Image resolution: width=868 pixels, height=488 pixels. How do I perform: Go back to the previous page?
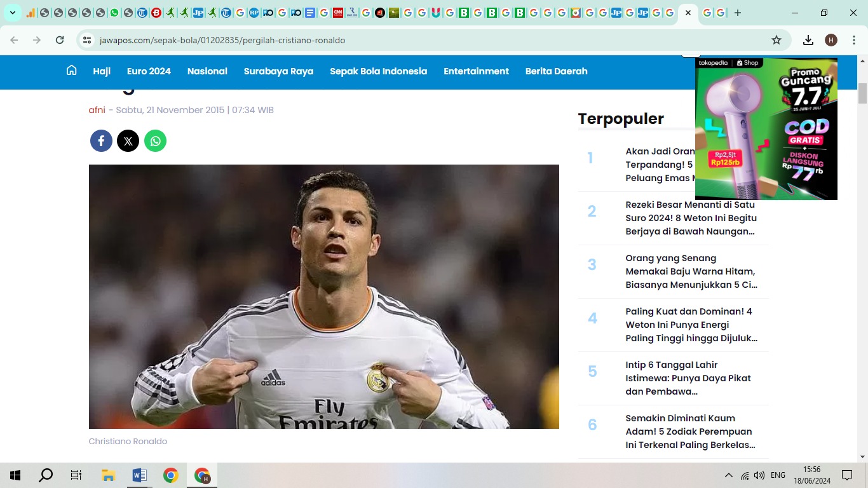(14, 40)
